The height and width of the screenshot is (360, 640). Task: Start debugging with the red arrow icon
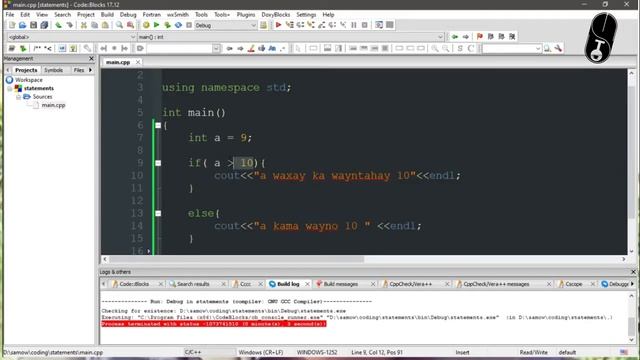(278, 25)
